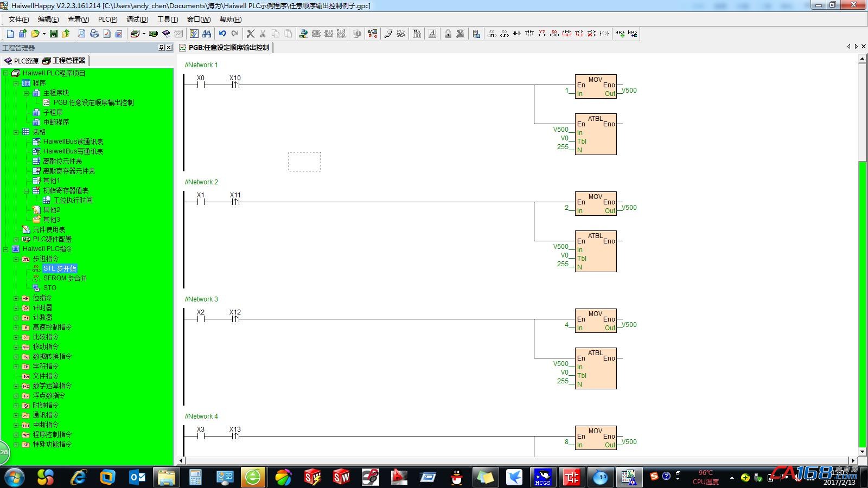Open the 调试(D) menu
Screen dimensions: 868x488
(137, 20)
